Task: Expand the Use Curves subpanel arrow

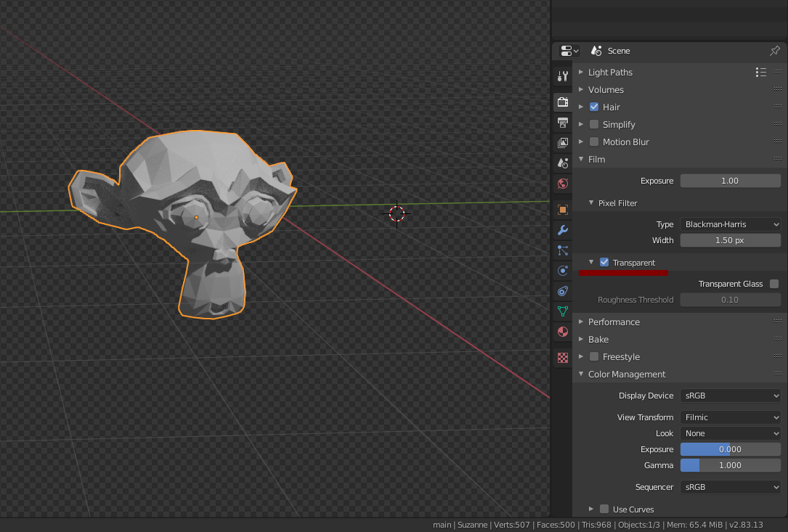Action: [591, 509]
